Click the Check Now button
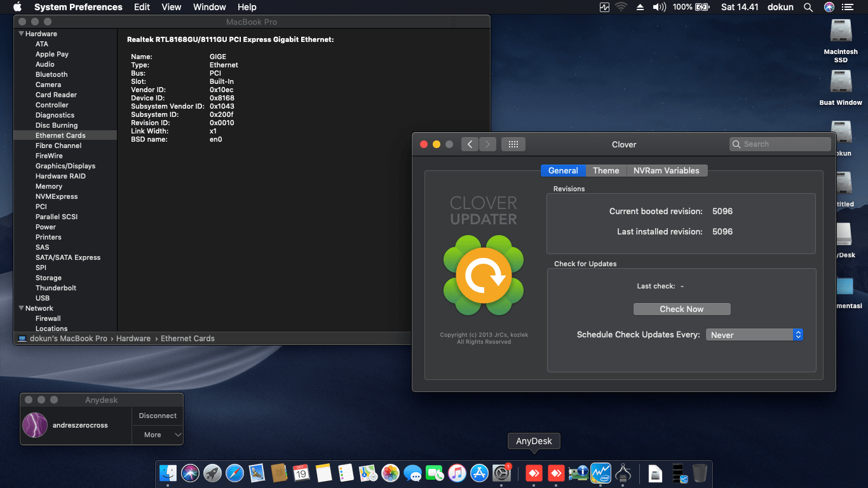 [x=682, y=309]
